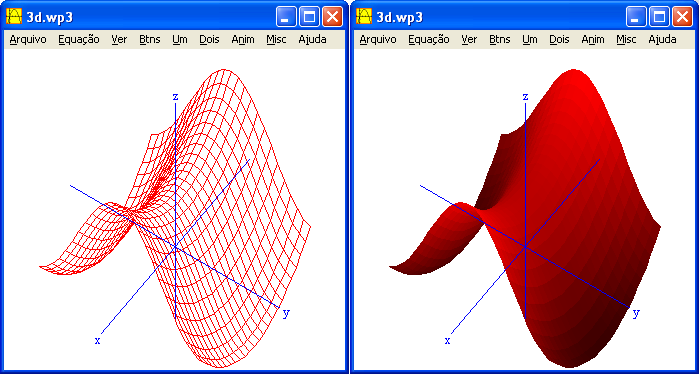Click the z axis label in wireframe plot
The image size is (700, 375).
point(175,96)
